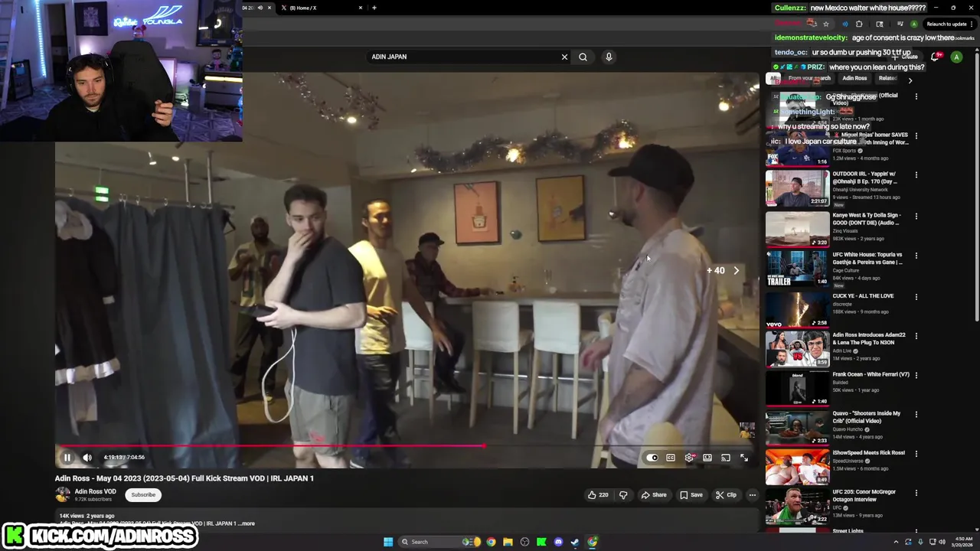980x551 pixels.
Task: Bookmark this page with star icon
Action: tap(825, 24)
